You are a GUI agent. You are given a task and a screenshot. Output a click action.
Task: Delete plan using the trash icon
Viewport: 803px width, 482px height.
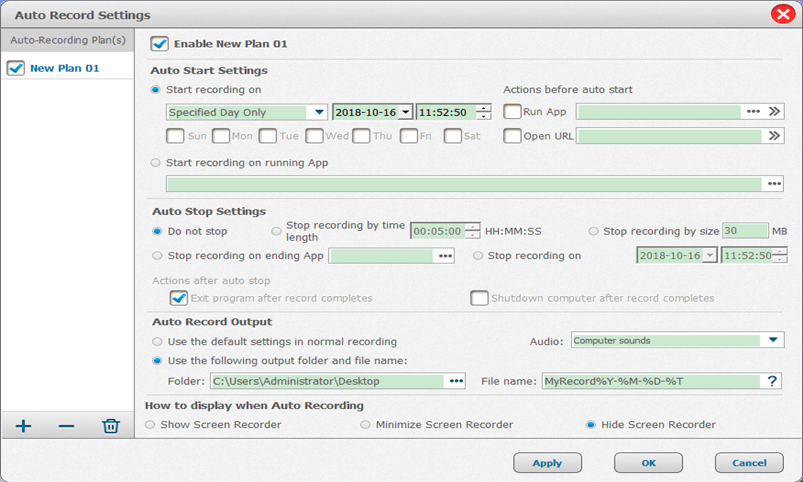coord(111,427)
